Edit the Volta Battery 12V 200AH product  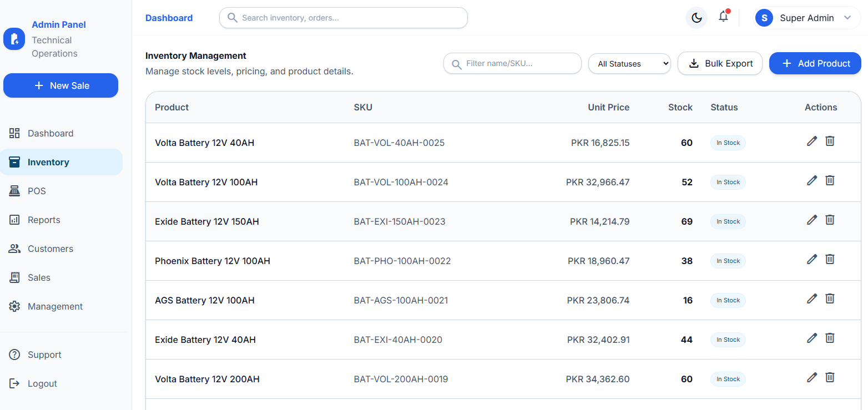pos(812,377)
